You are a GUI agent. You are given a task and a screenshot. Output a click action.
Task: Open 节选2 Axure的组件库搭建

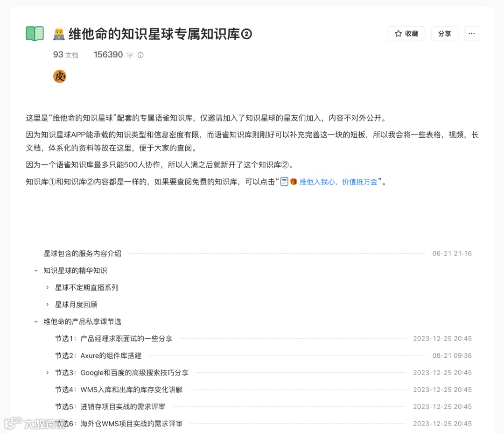pos(99,355)
